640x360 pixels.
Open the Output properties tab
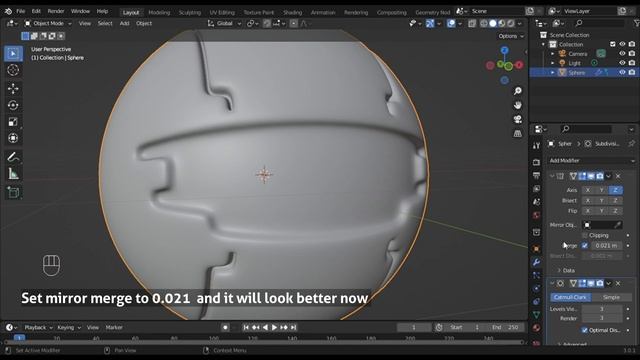[x=536, y=176]
